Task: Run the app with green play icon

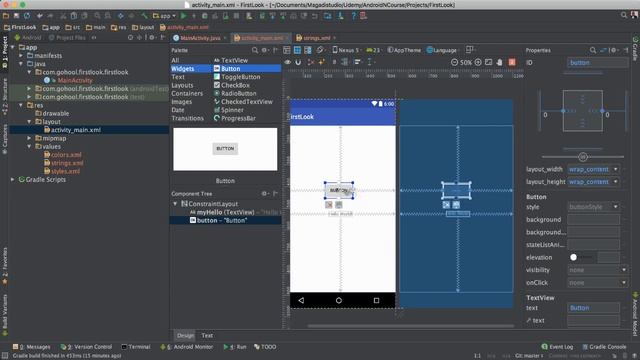Action: (x=184, y=16)
